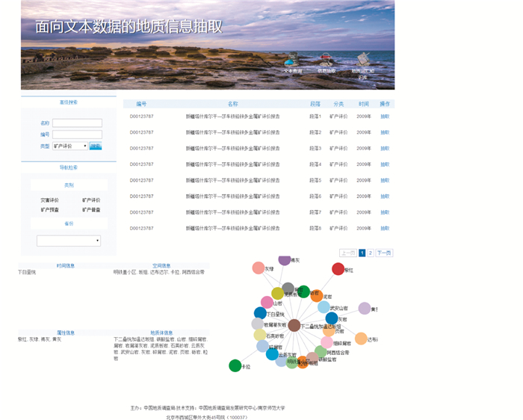Click 抽取 link for 段落5 row
The height and width of the screenshot is (420, 523).
click(x=385, y=180)
